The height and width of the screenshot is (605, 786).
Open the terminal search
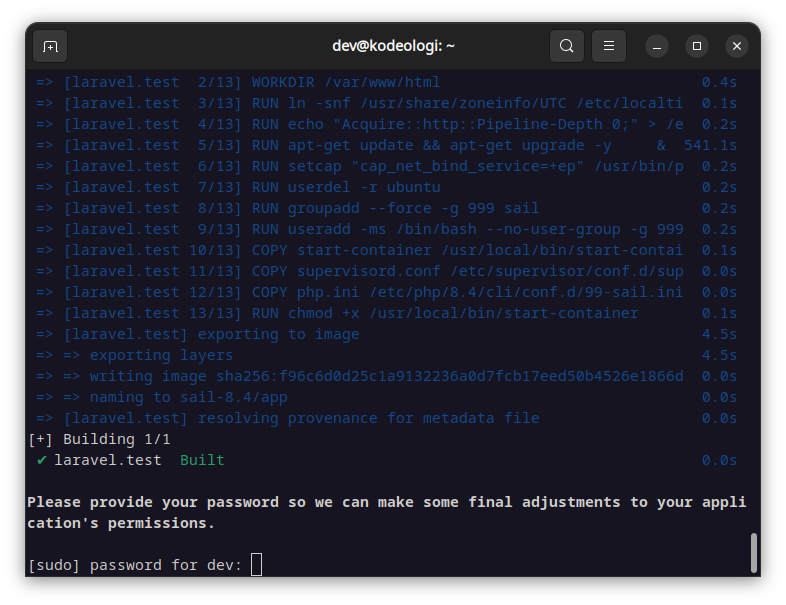(566, 46)
